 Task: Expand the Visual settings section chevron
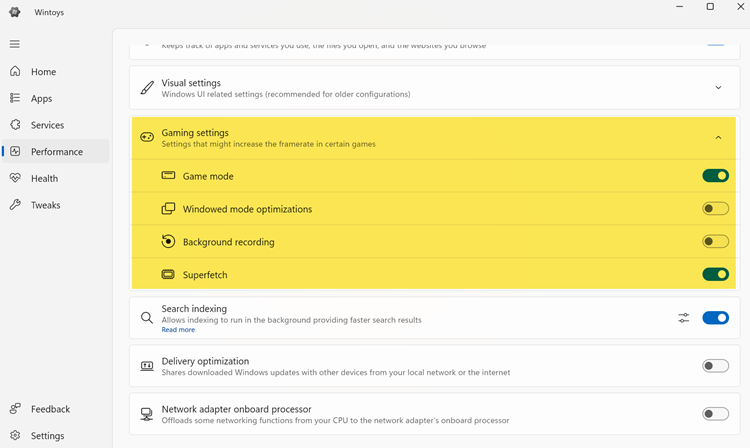(x=718, y=88)
